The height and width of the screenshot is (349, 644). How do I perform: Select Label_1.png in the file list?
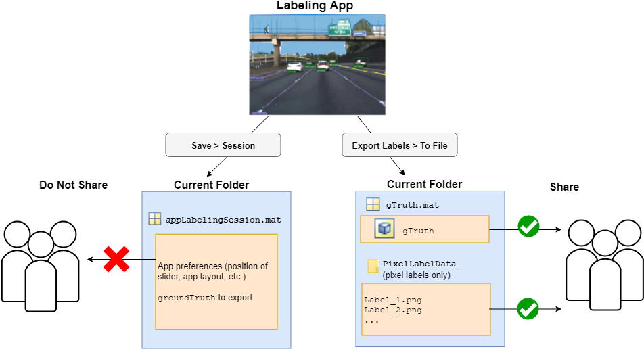(393, 300)
